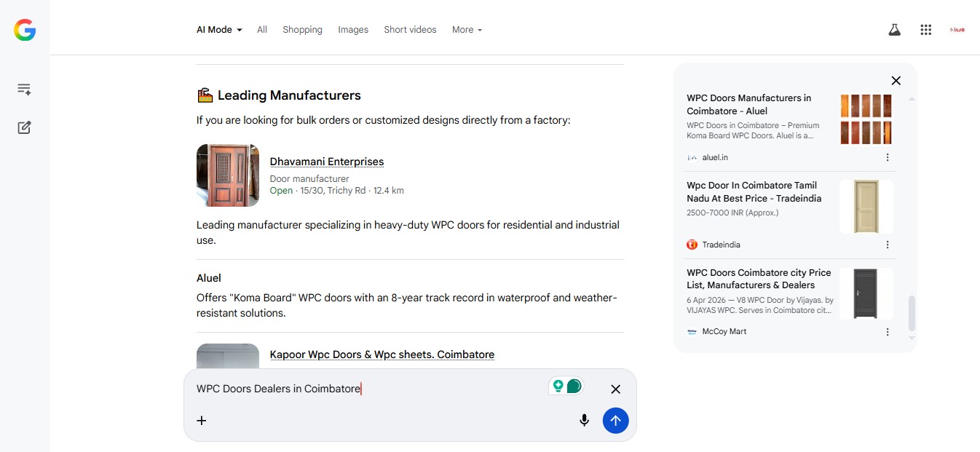This screenshot has width=980, height=452.
Task: Click the 'McCoy Mart' source label
Action: [724, 331]
